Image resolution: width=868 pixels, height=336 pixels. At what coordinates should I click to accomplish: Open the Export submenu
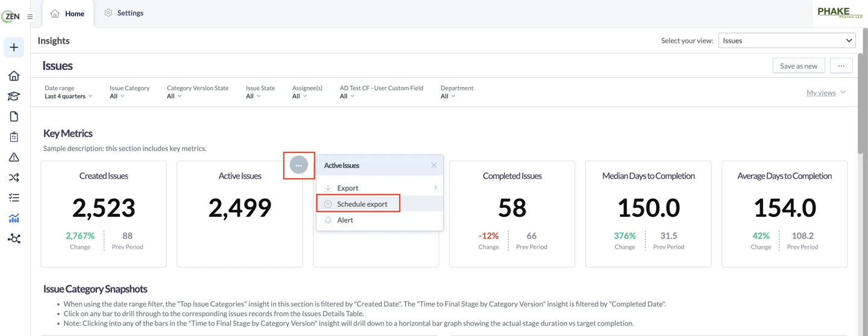tap(380, 188)
